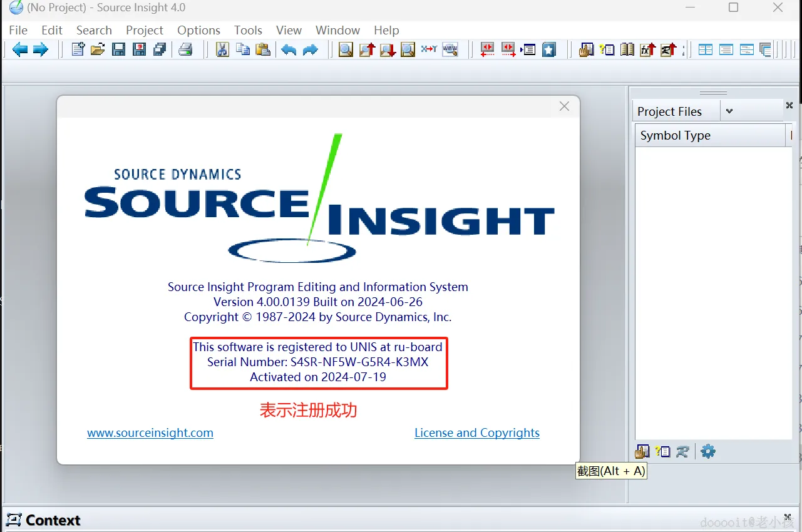Open the Window menu
This screenshot has height=532, width=802.
tap(337, 30)
